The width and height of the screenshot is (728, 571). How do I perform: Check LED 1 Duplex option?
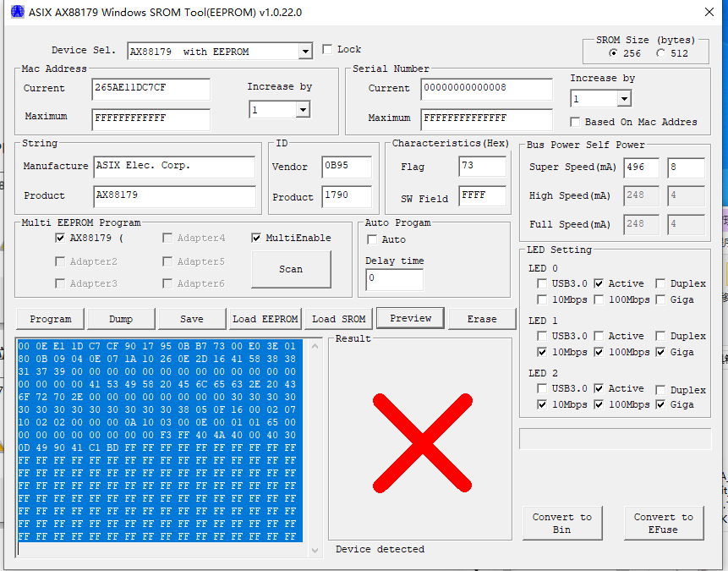point(660,336)
